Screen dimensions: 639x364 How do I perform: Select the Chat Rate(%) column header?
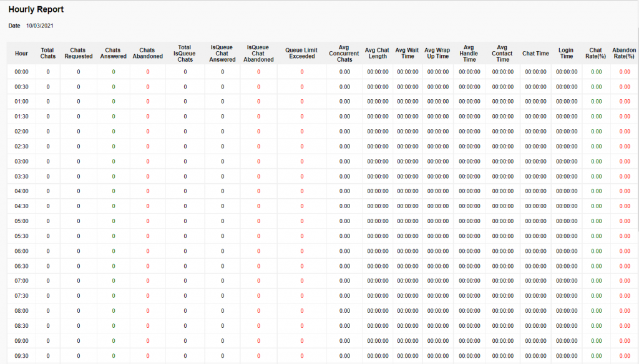coord(596,54)
